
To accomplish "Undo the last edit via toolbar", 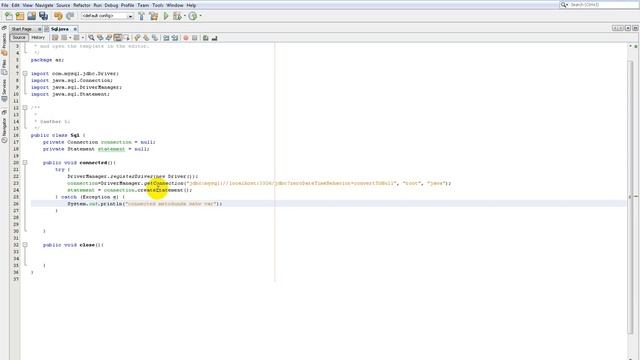I will [58, 16].
